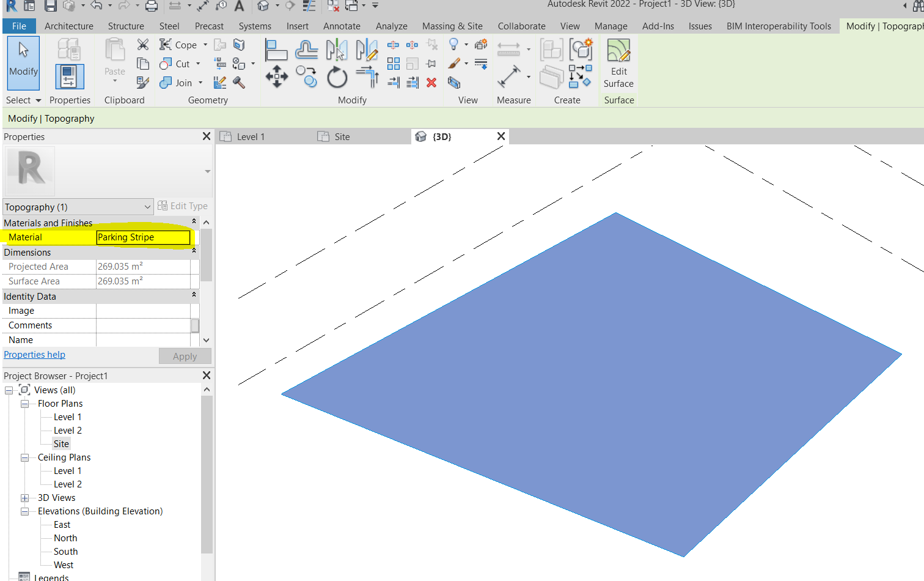Highlight the Site floor plan entry

61,443
